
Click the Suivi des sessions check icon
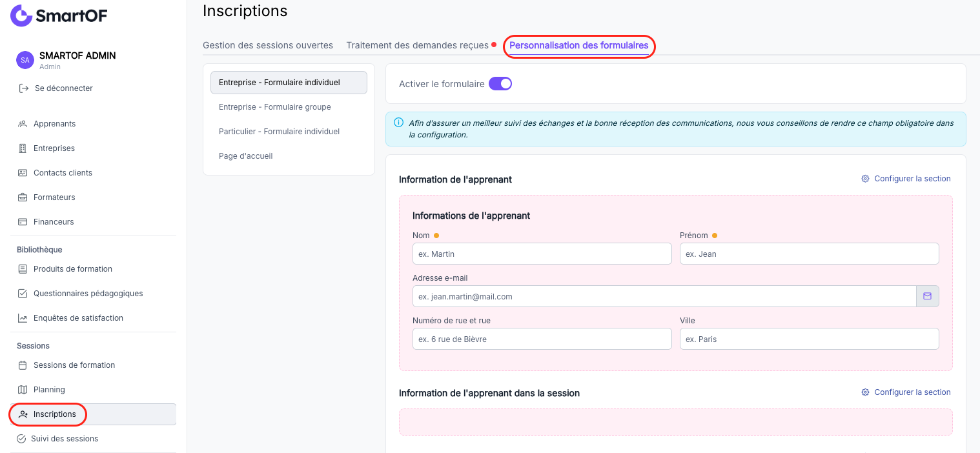click(21, 439)
